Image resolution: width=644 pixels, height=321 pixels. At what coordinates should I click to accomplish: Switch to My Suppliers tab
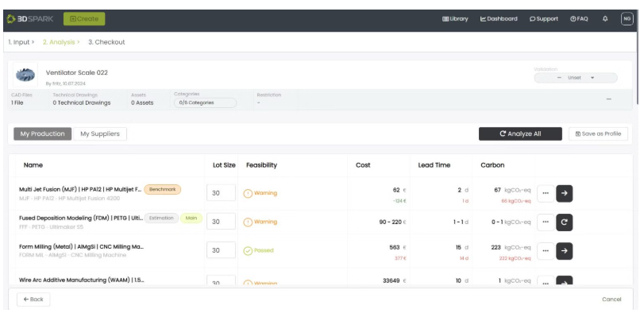tap(100, 134)
